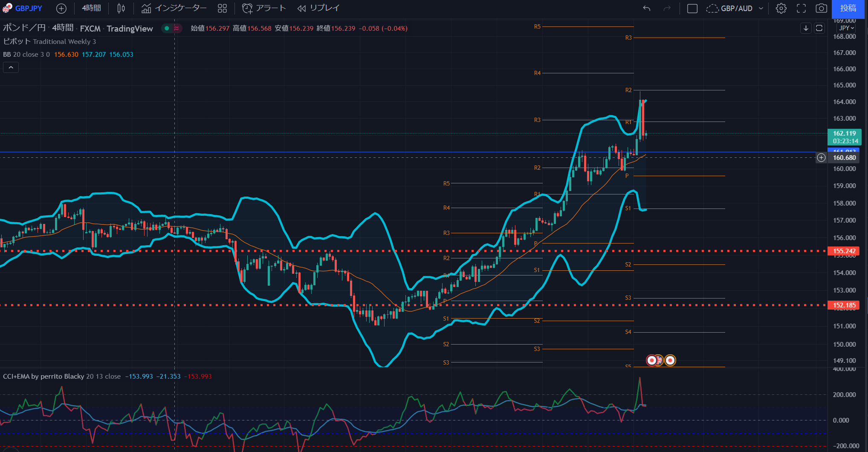Undo the last chart action
Viewport: 868px width, 452px height.
point(647,8)
